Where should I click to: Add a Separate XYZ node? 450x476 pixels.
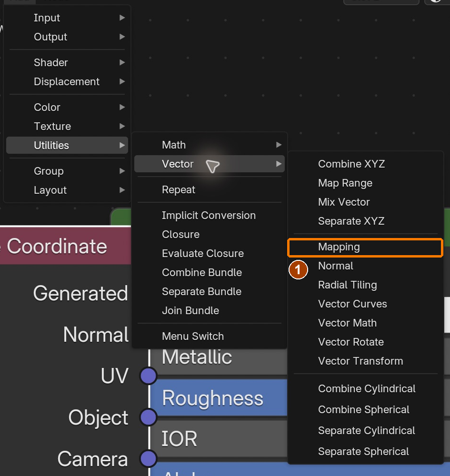(x=366, y=221)
